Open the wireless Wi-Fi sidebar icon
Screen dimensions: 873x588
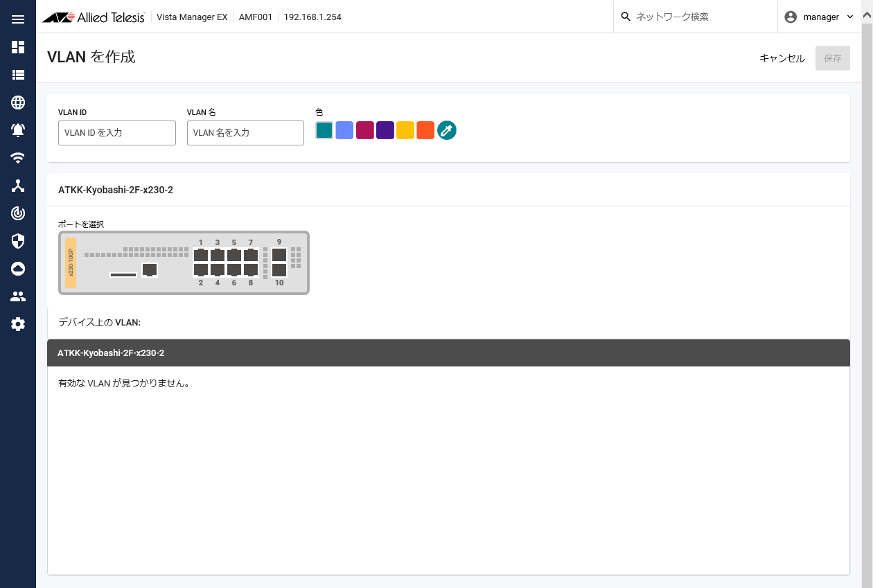click(x=18, y=158)
